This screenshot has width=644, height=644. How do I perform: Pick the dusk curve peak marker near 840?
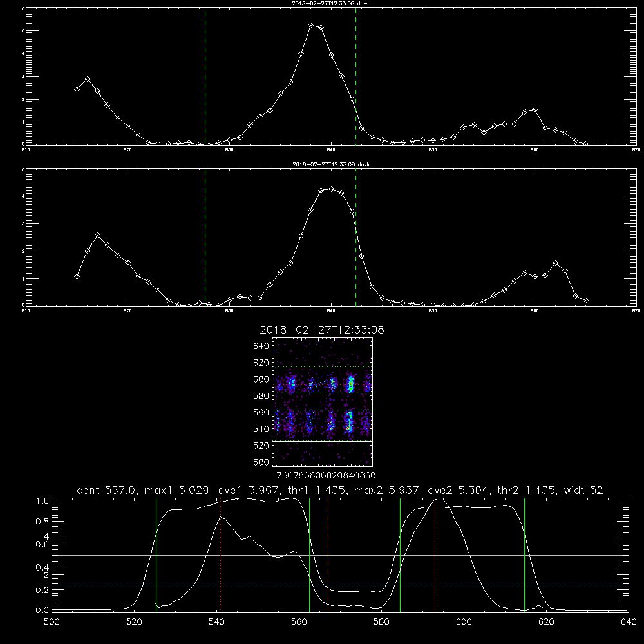pyautogui.click(x=332, y=189)
